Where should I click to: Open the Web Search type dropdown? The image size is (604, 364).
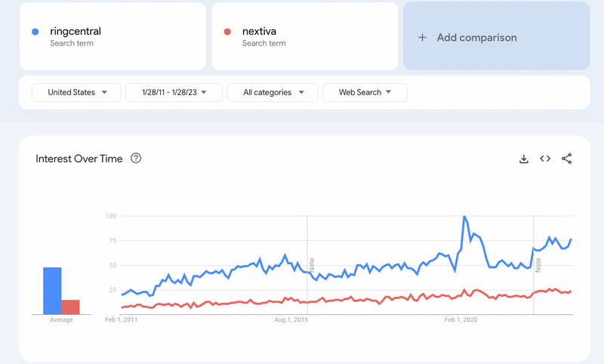tap(365, 92)
